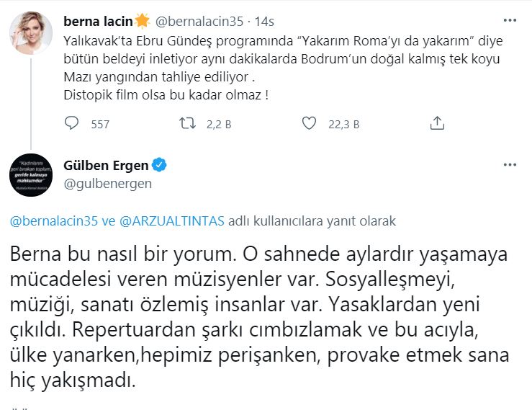Click the 557 reply count
This screenshot has height=410, width=532.
(100, 125)
